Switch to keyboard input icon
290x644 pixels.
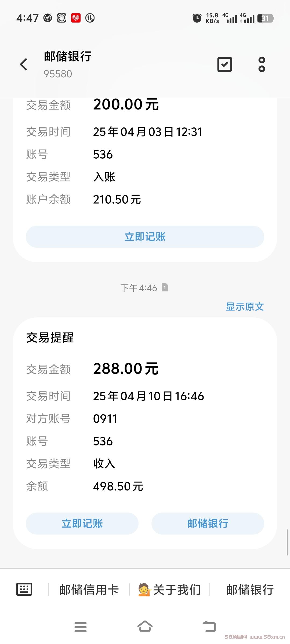(x=24, y=589)
